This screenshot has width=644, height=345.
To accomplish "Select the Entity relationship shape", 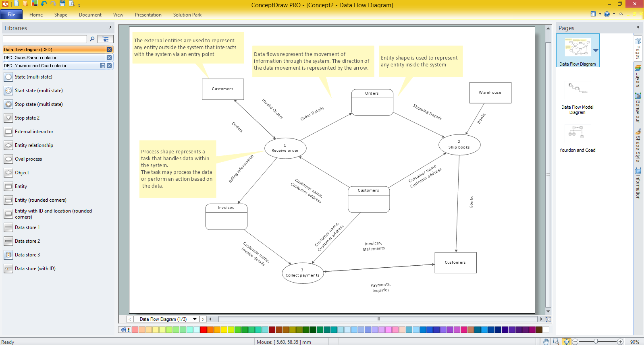I will 8,145.
